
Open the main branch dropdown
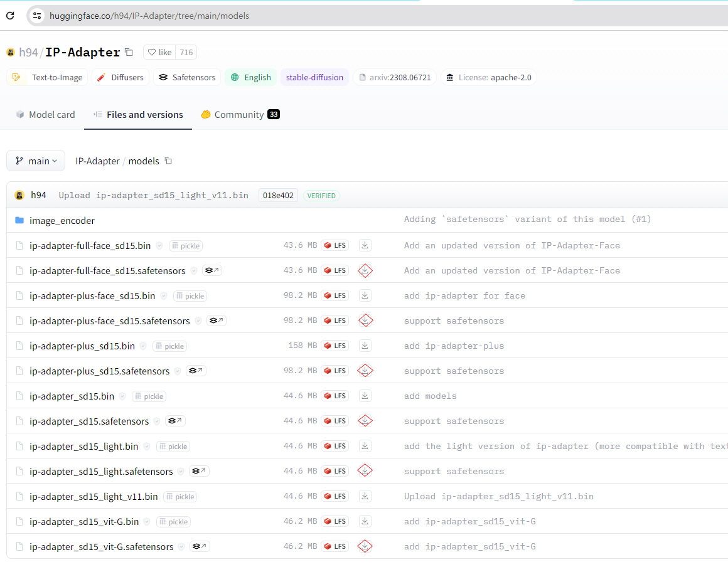point(36,161)
